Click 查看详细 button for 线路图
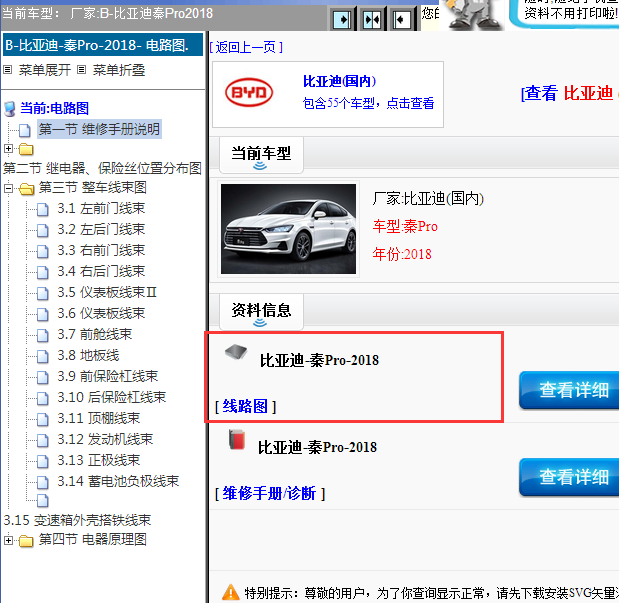 coord(569,390)
